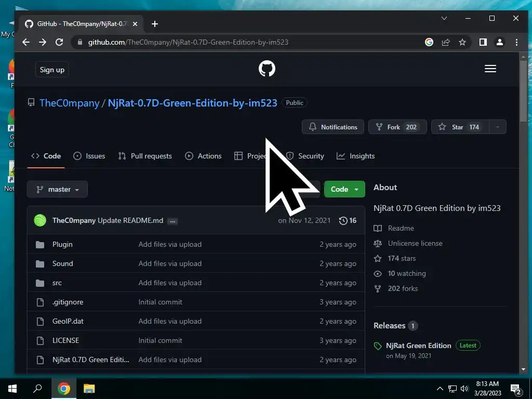This screenshot has width=532, height=399.
Task: Open the LICENSE file
Action: click(x=66, y=340)
